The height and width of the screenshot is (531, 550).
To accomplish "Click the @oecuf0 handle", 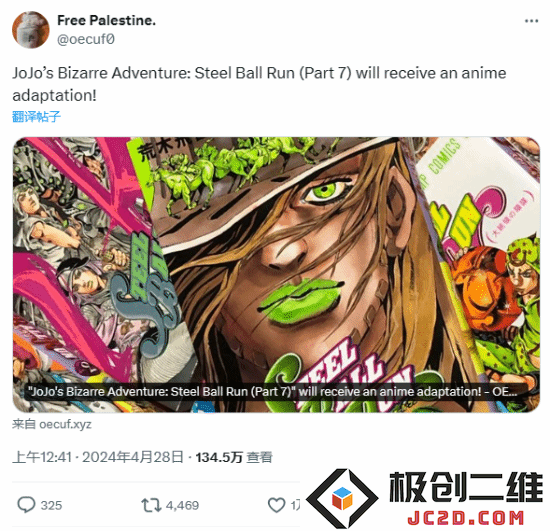I will coord(86,39).
